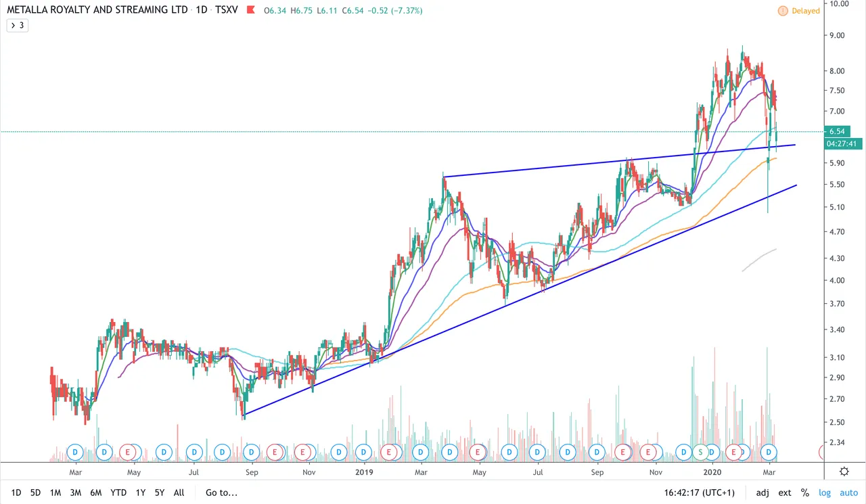Image resolution: width=866 pixels, height=504 pixels.
Task: Select the YTD time range
Action: click(x=119, y=492)
